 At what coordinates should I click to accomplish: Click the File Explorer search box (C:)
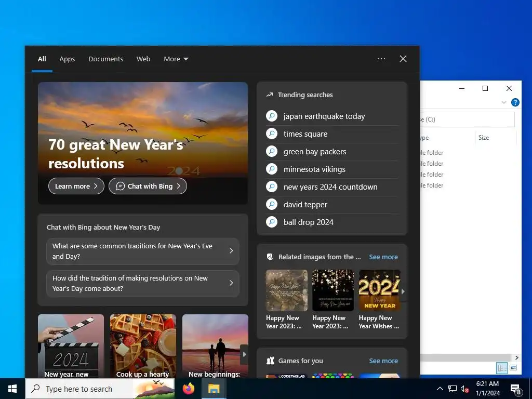pyautogui.click(x=467, y=119)
